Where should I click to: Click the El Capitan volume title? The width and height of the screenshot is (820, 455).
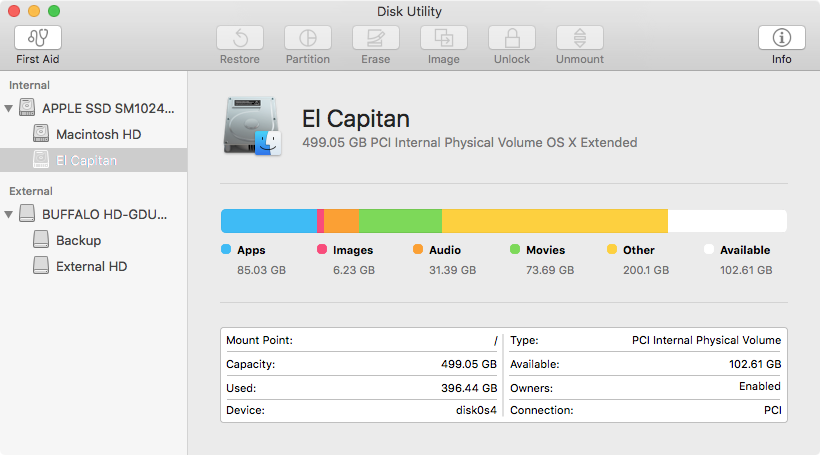(356, 119)
